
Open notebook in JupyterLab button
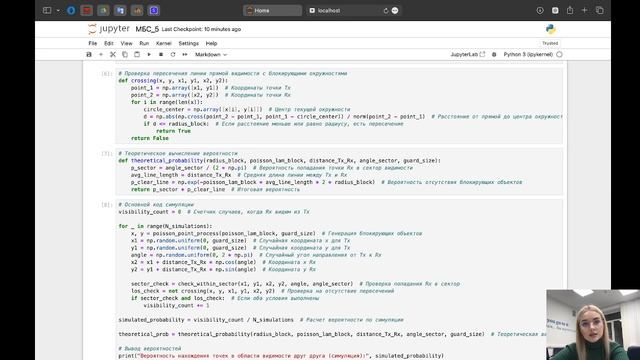(x=467, y=54)
